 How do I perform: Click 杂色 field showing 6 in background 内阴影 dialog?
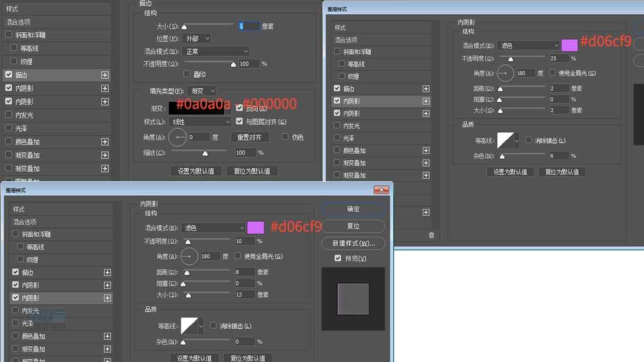(559, 156)
